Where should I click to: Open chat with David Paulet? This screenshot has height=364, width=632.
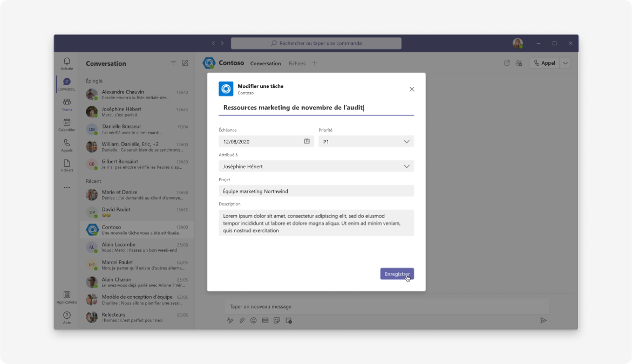pyautogui.click(x=137, y=212)
